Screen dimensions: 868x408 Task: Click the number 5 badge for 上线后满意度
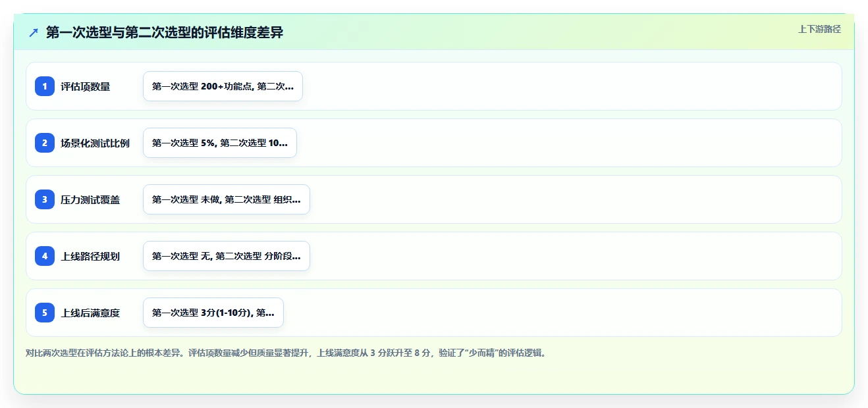tap(45, 313)
